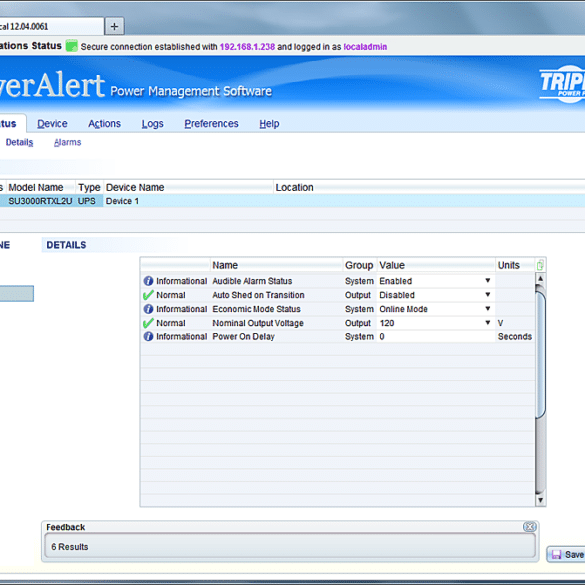Open the Economic Mode Status Online Mode dropdown
The width and height of the screenshot is (585, 585).
point(487,309)
